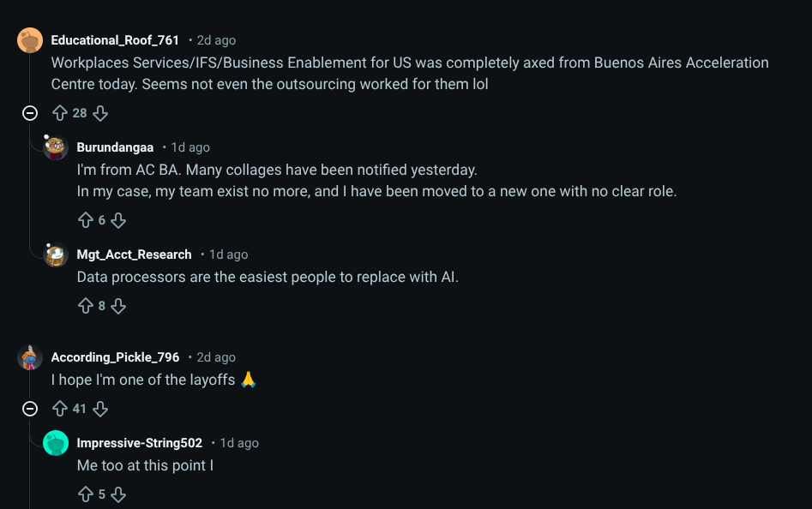Downvote According_Pickle_796's layoffs comment
Image resolution: width=812 pixels, height=509 pixels.
click(100, 409)
